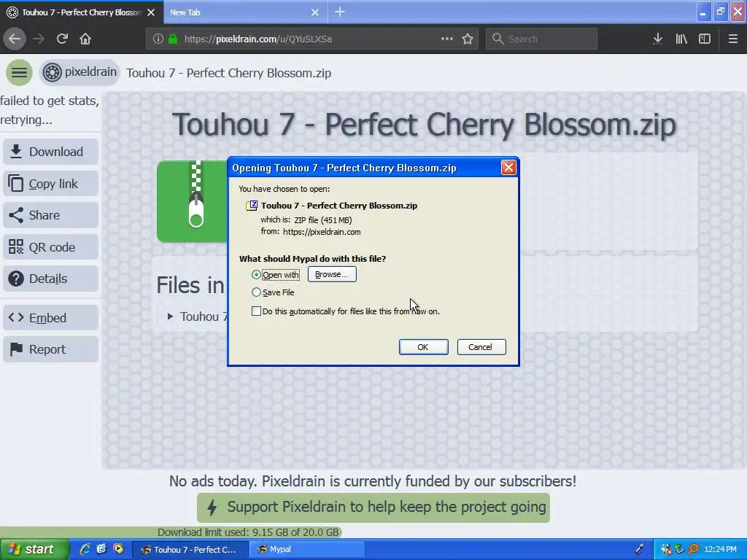Screen dimensions: 747x560
Task: Toggle the browser sidebar view
Action: (705, 39)
